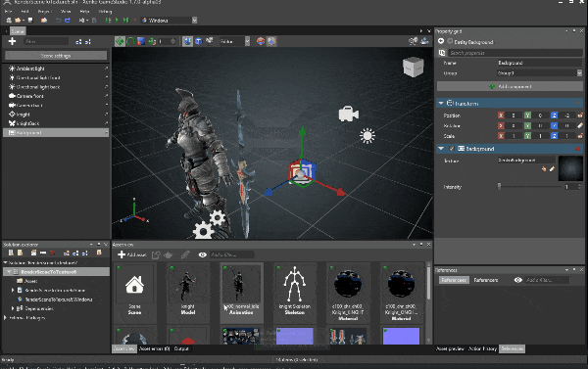Toggle the arrow icon right of Camera front

(106, 96)
